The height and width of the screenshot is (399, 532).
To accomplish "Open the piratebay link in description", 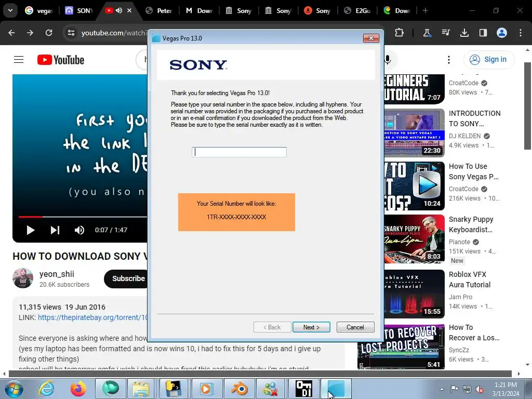I will (x=92, y=317).
